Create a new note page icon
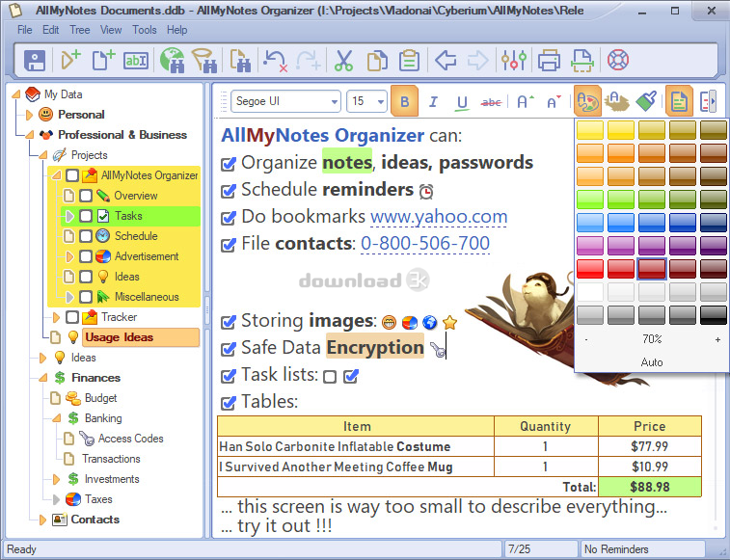The height and width of the screenshot is (560, 730). (x=103, y=60)
